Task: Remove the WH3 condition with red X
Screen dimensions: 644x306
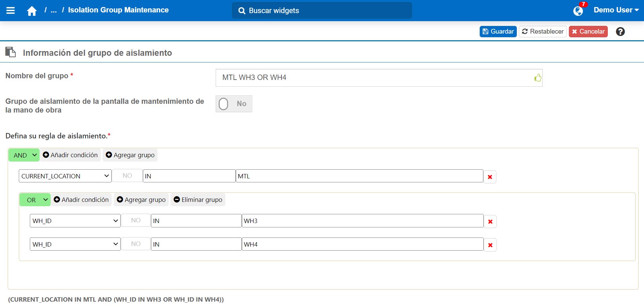Action: pyautogui.click(x=490, y=221)
